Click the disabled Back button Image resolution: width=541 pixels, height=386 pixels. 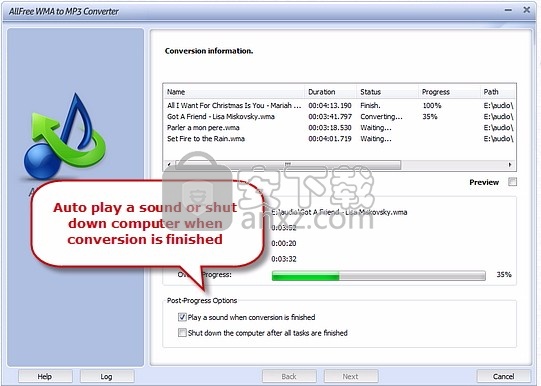point(289,376)
